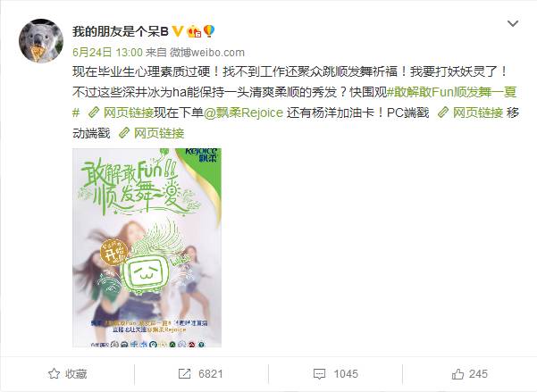Open the @飘柔Rejoice mention
The width and height of the screenshot is (537, 392).
(x=243, y=113)
